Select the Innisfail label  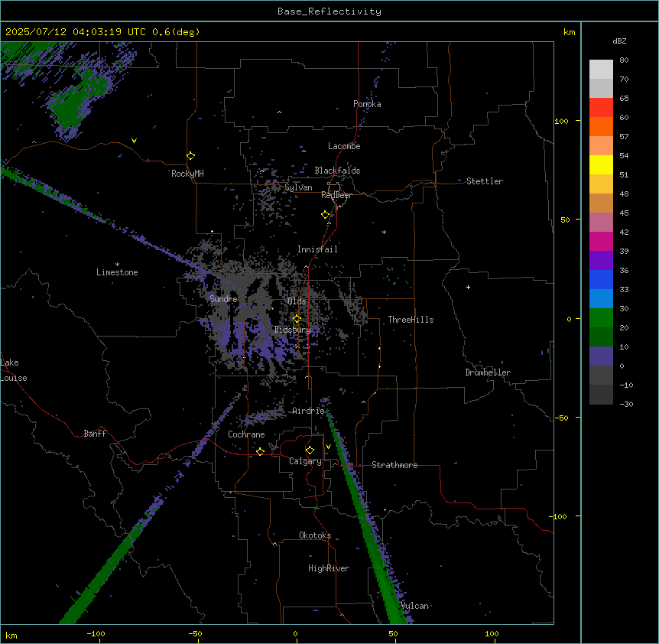point(317,249)
